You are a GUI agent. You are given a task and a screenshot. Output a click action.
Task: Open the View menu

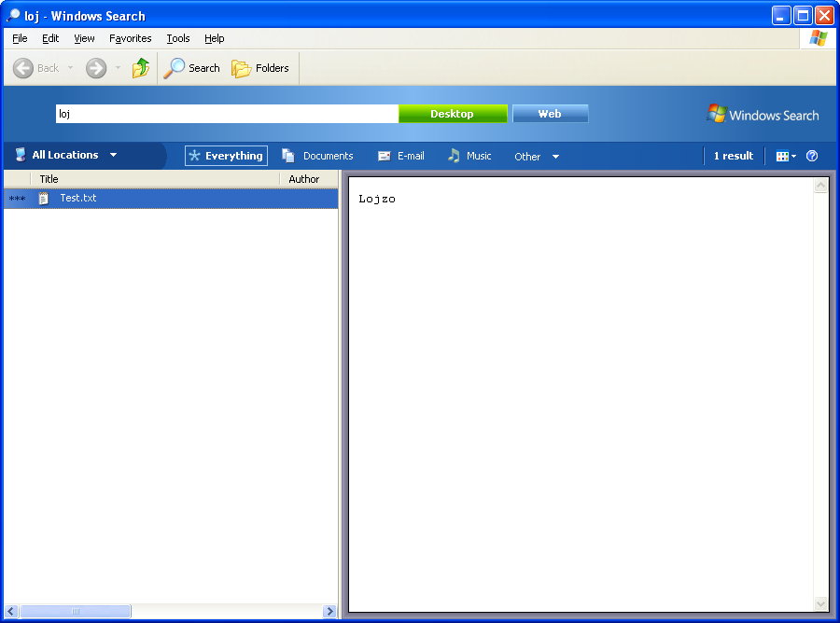coord(84,38)
